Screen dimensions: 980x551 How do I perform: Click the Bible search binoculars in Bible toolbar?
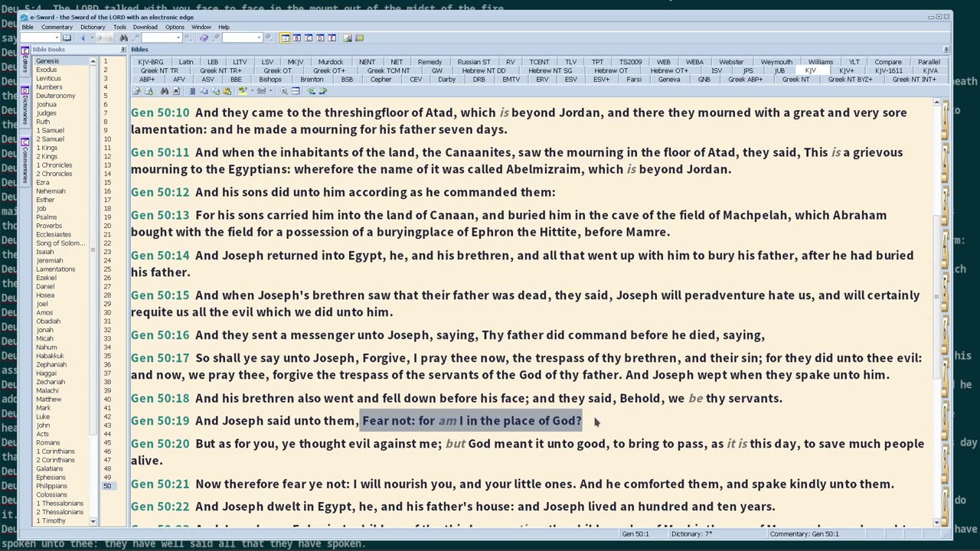[164, 91]
